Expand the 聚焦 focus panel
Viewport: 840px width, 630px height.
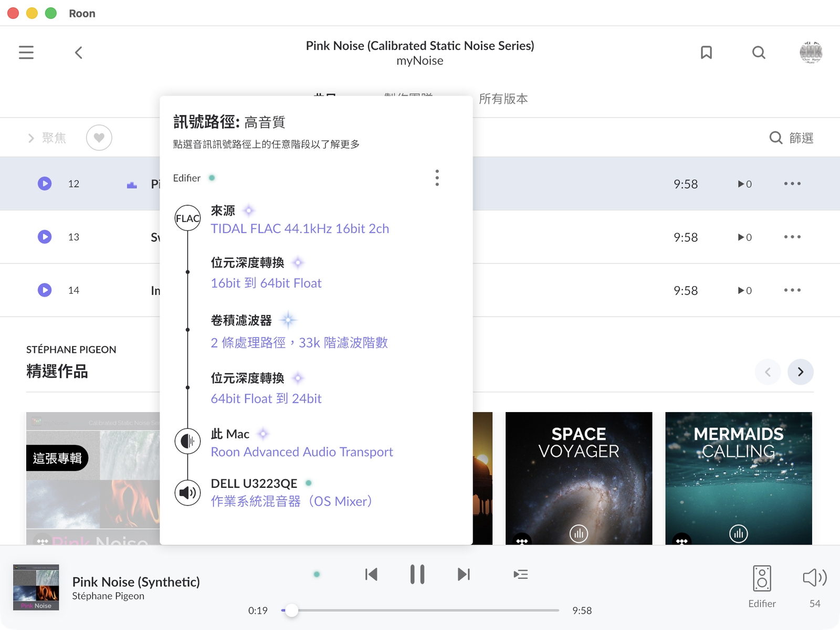(x=47, y=138)
